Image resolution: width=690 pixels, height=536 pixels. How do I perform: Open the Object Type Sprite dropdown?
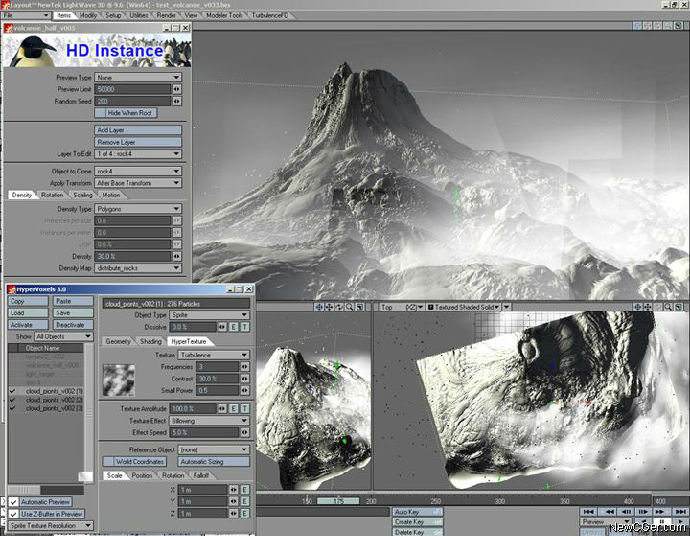click(x=209, y=315)
